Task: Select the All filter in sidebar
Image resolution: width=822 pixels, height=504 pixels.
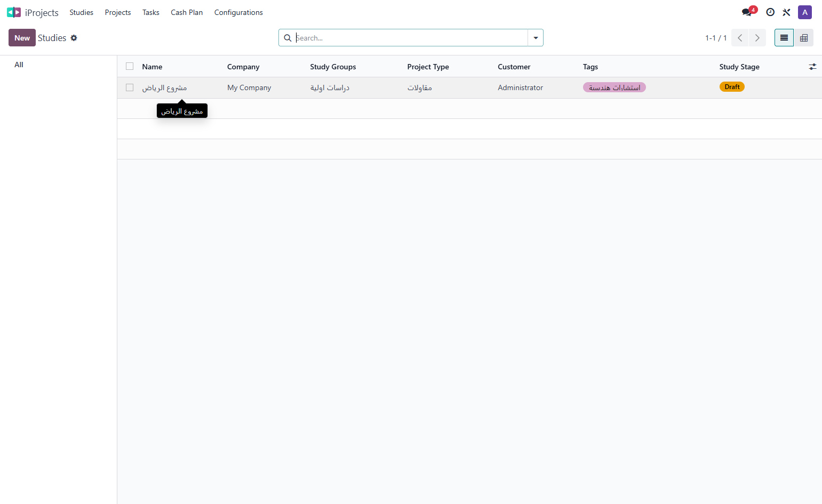Action: (19, 65)
